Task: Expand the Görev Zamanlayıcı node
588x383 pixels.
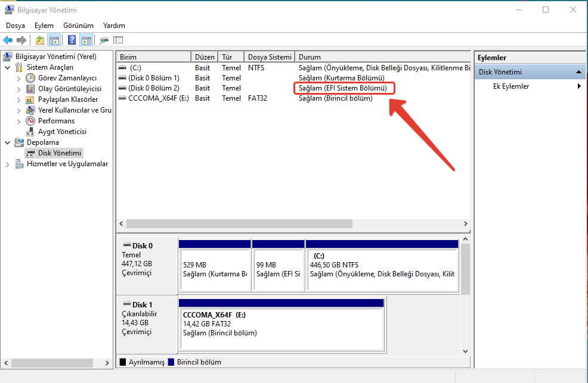Action: 18,79
